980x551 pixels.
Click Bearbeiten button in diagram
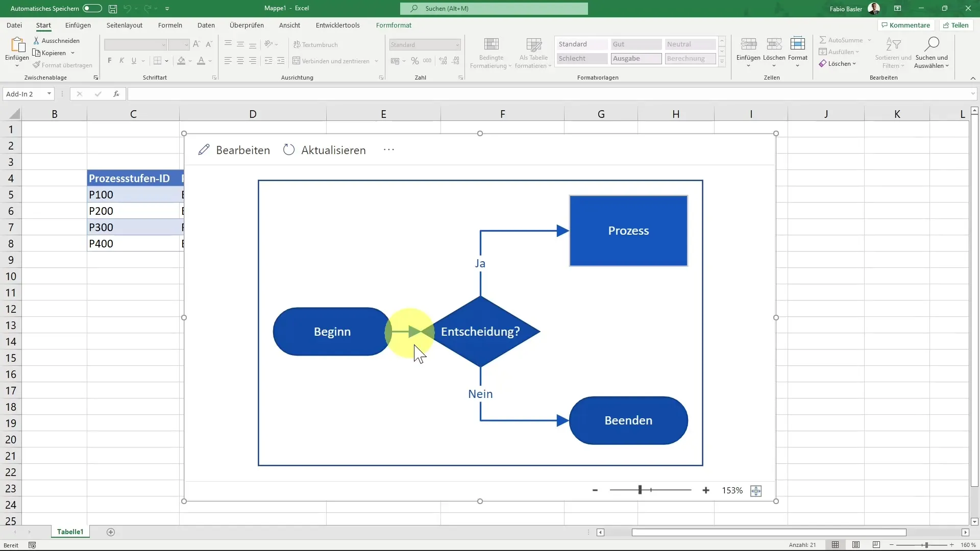coord(235,149)
